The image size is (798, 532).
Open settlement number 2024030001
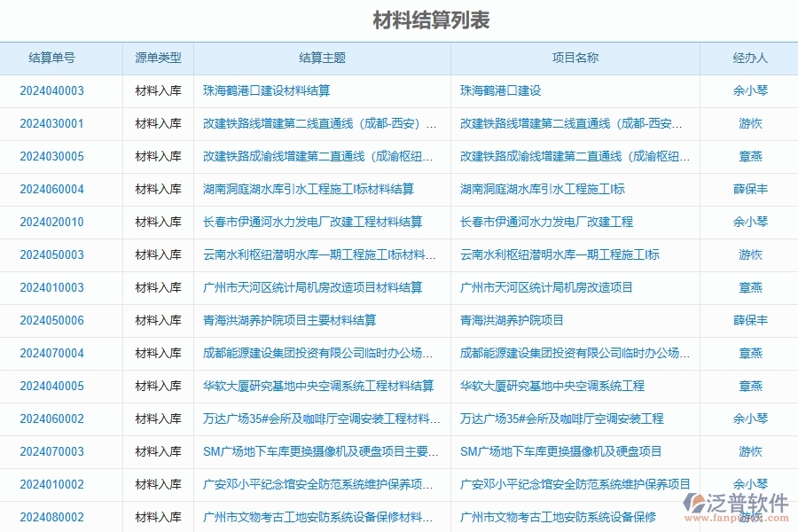tap(51, 123)
